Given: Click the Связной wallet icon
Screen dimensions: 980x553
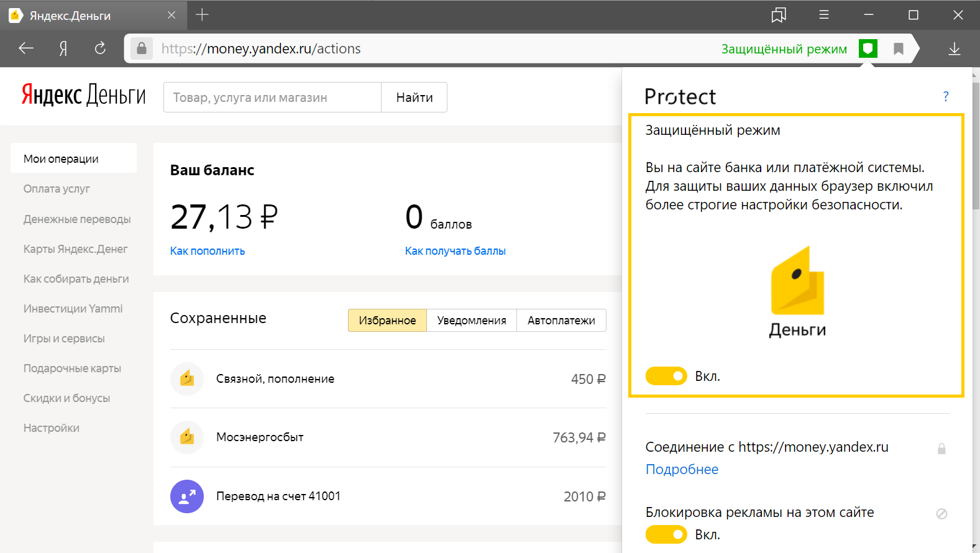Looking at the screenshot, I should [187, 379].
